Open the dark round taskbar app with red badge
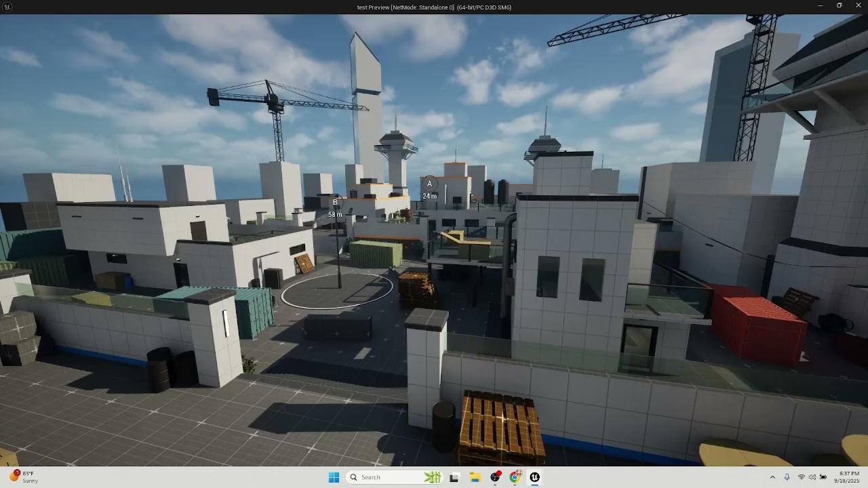Viewport: 868px width, 488px height. tap(495, 477)
